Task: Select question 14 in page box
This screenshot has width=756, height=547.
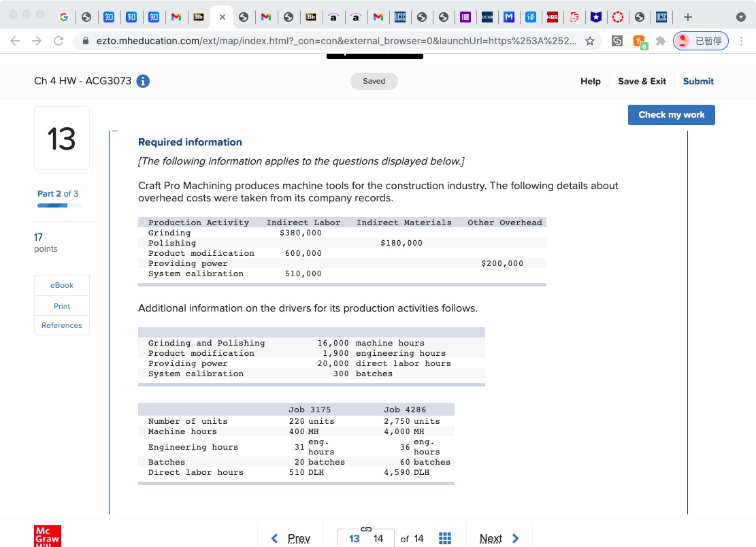Action: [378, 539]
